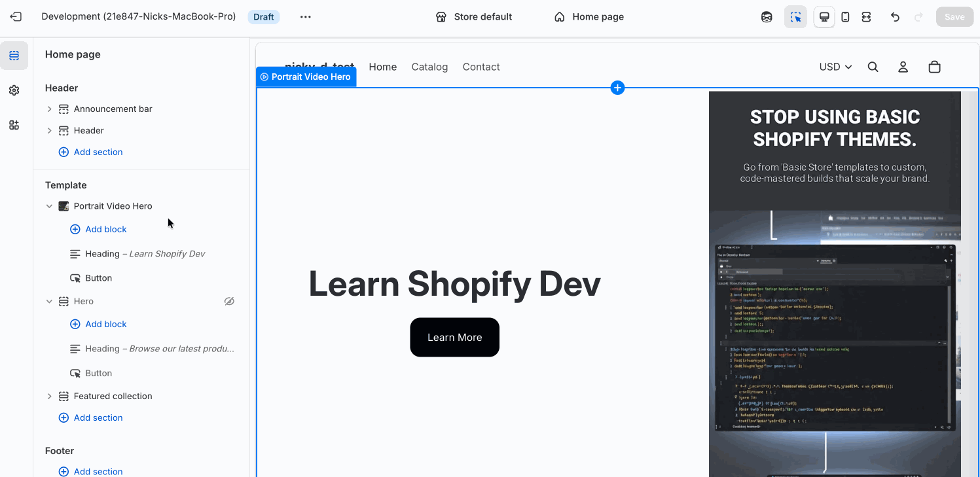
Task: Open the account icon in the store header
Action: coord(903,67)
